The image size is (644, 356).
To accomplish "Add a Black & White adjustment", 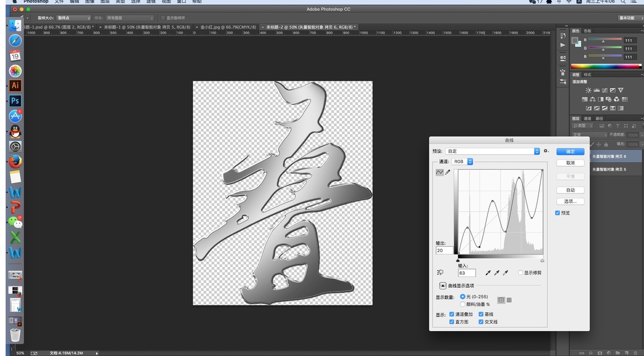I will [601, 99].
